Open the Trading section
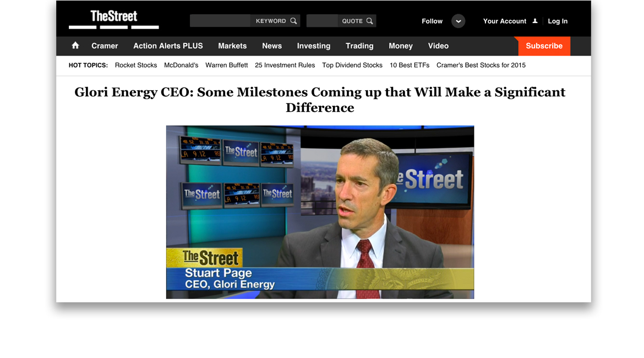The image size is (644, 358). (x=359, y=46)
